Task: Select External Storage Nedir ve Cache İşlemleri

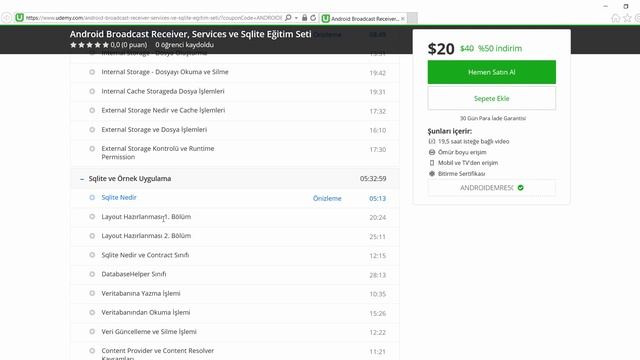Action: coord(163,110)
